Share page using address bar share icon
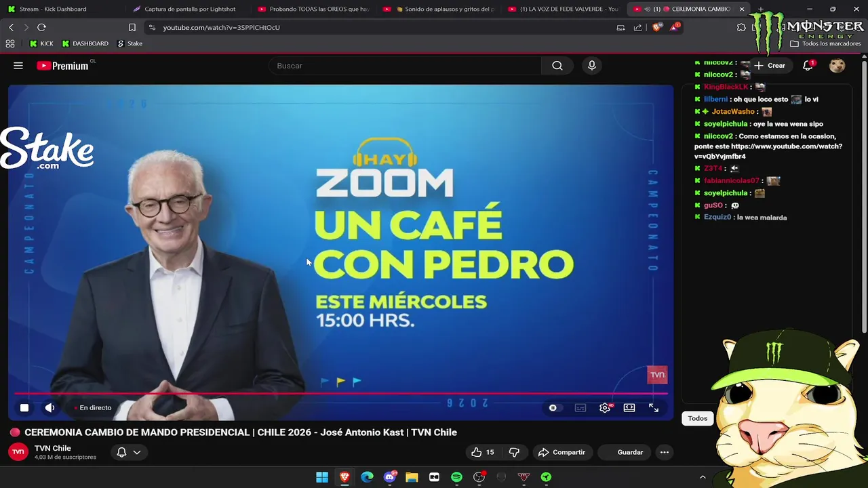The height and width of the screenshot is (488, 868). [x=637, y=27]
